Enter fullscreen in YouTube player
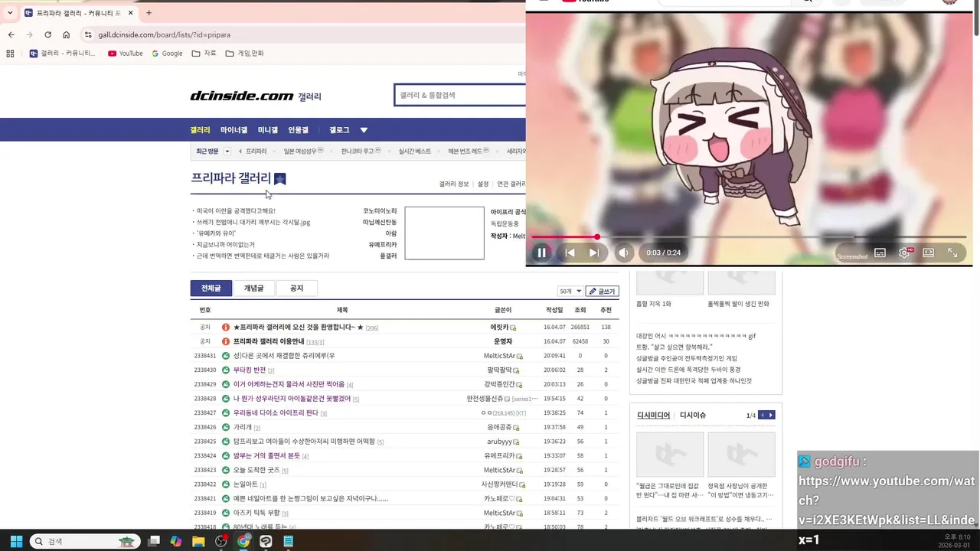 [952, 253]
